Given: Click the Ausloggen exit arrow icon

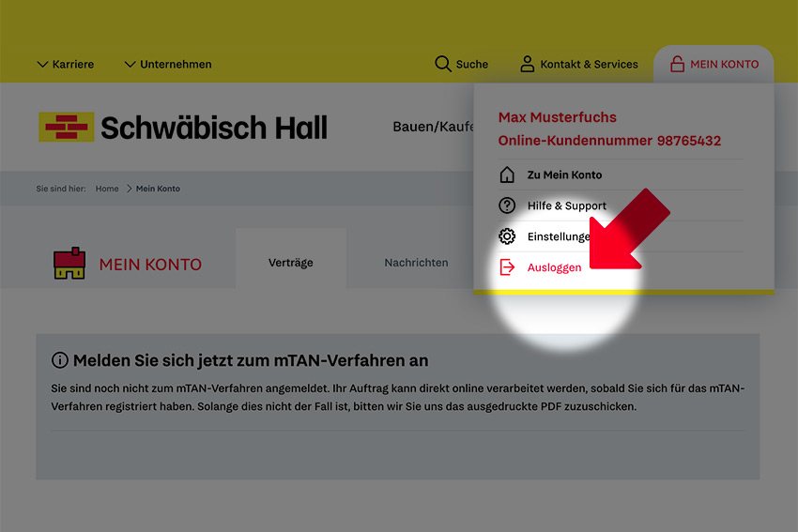Looking at the screenshot, I should pos(507,267).
